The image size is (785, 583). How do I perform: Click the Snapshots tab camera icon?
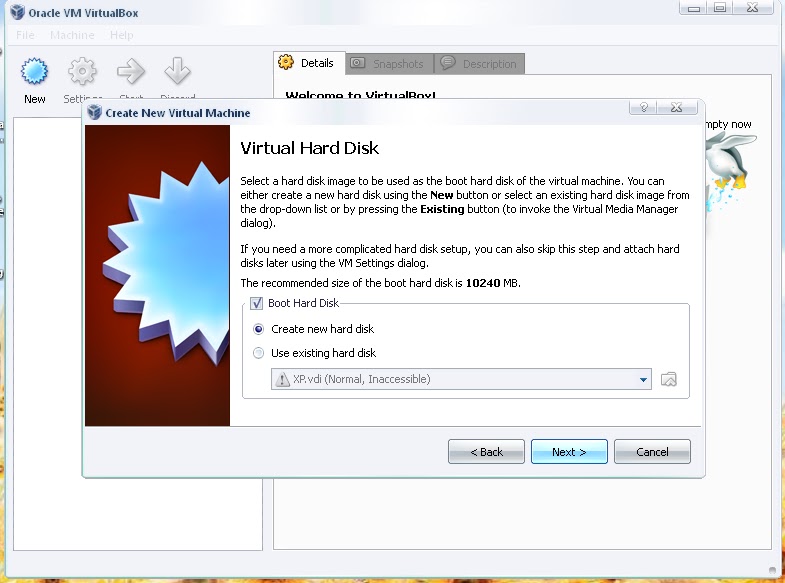coord(357,63)
